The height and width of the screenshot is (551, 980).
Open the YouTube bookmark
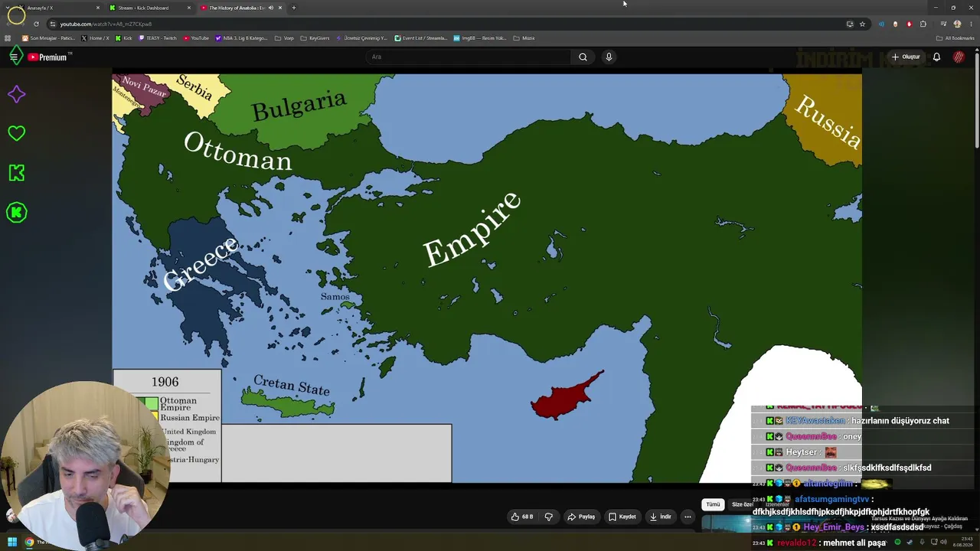click(196, 38)
